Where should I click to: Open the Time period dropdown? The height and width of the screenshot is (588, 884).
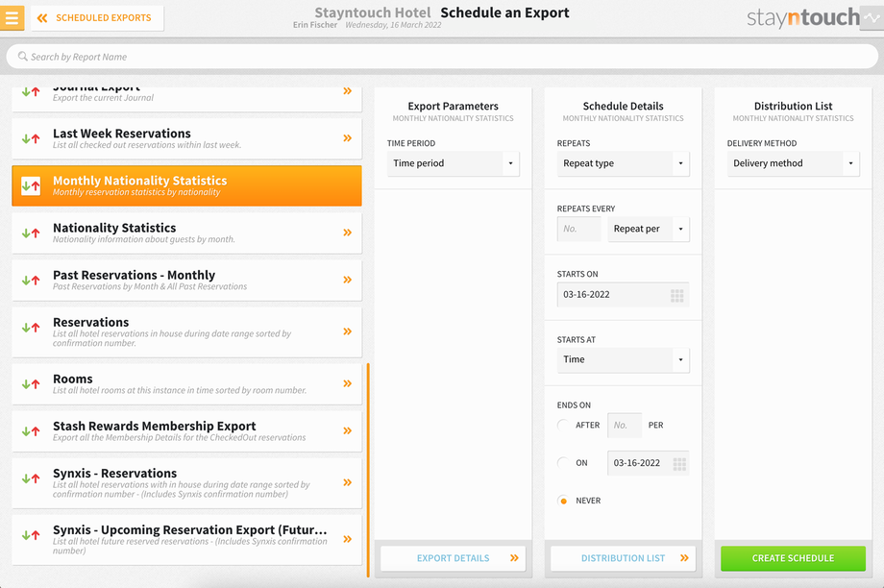click(454, 163)
